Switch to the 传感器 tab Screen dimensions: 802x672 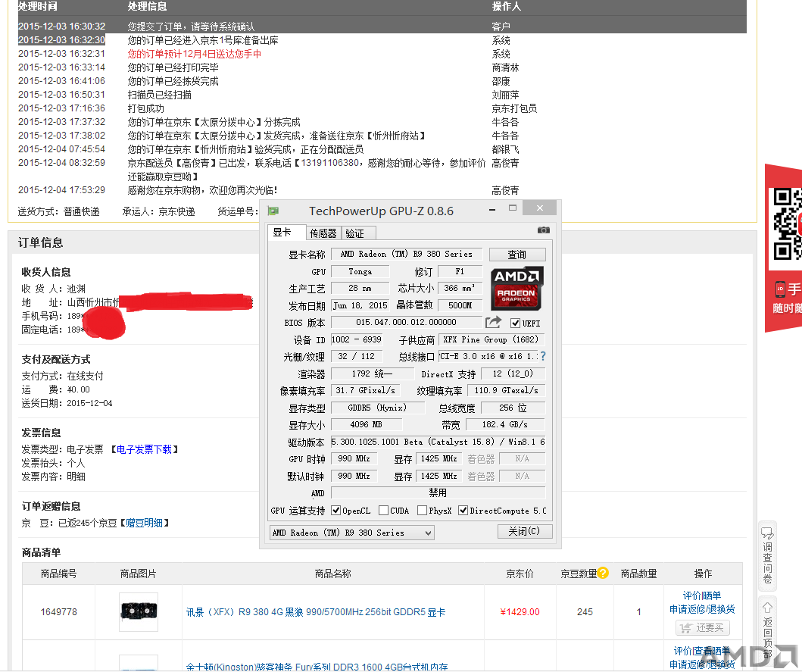[x=323, y=233]
